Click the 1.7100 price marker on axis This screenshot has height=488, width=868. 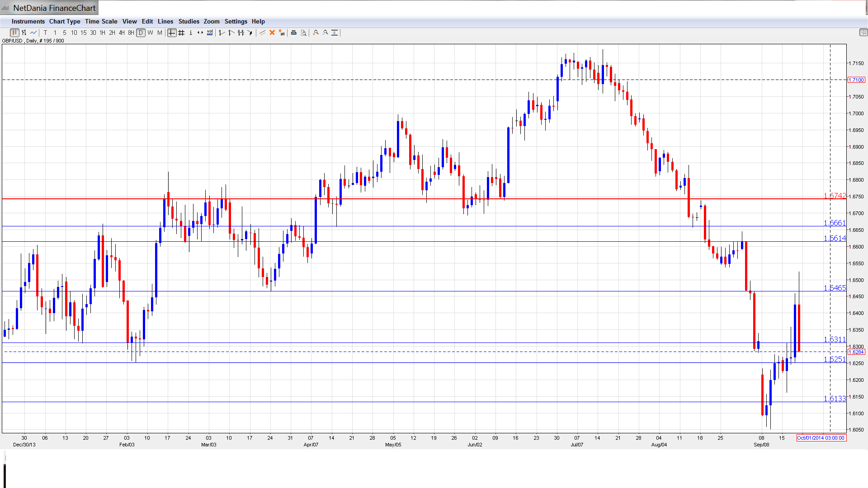856,80
